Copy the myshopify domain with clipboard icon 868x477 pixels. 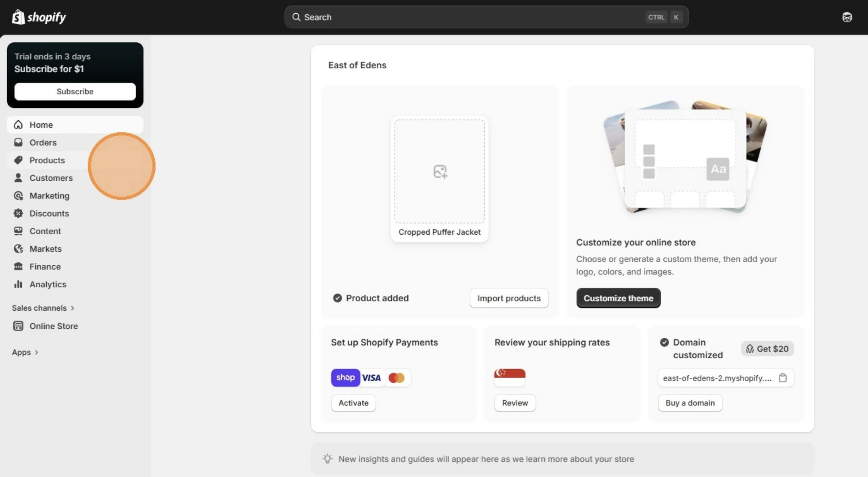tap(783, 378)
